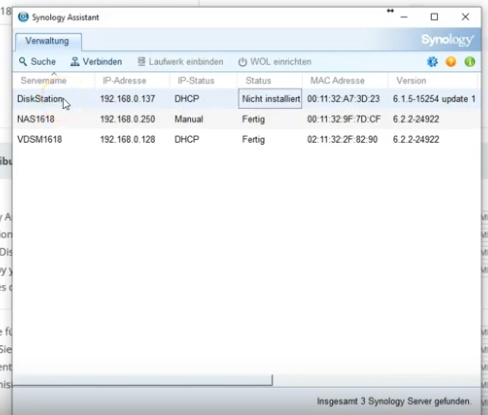Click Fertig status in VDSM1618 row
The height and width of the screenshot is (415, 488).
click(x=253, y=140)
